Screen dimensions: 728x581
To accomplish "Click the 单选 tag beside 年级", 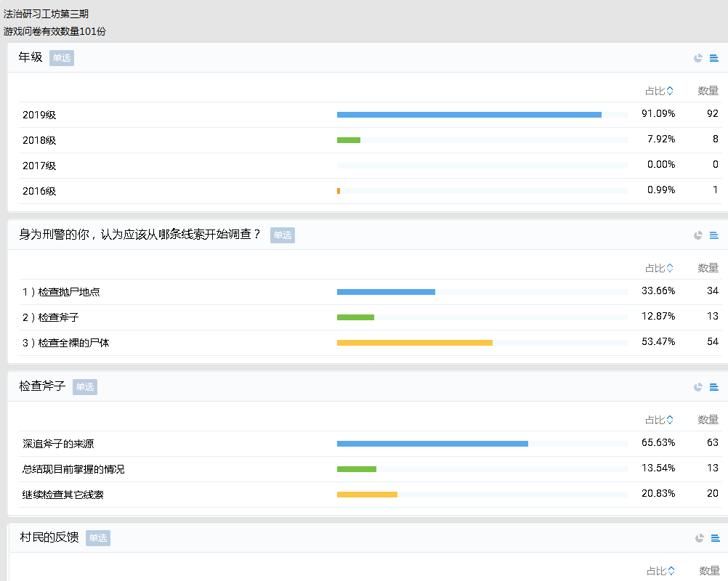I will pos(62,58).
